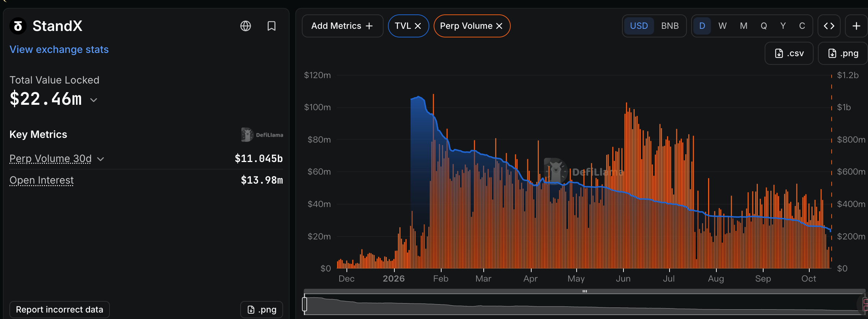
Task: Open View exchange stats link
Action: (x=59, y=49)
